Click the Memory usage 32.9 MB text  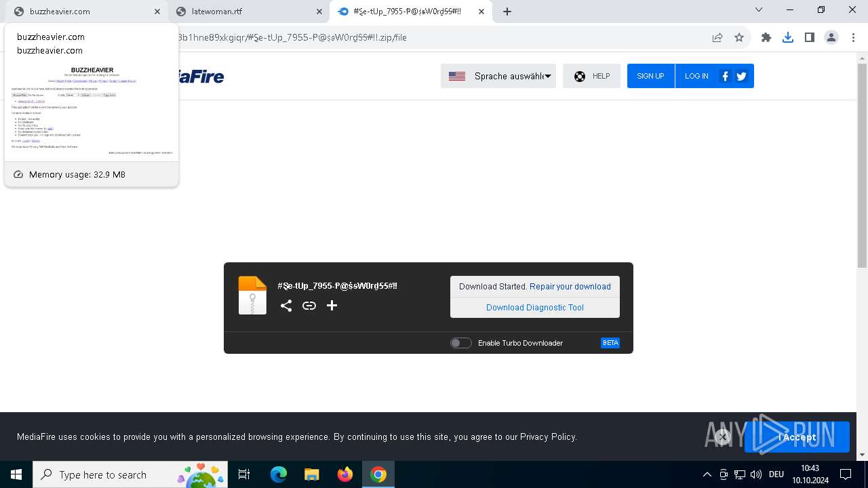click(77, 174)
